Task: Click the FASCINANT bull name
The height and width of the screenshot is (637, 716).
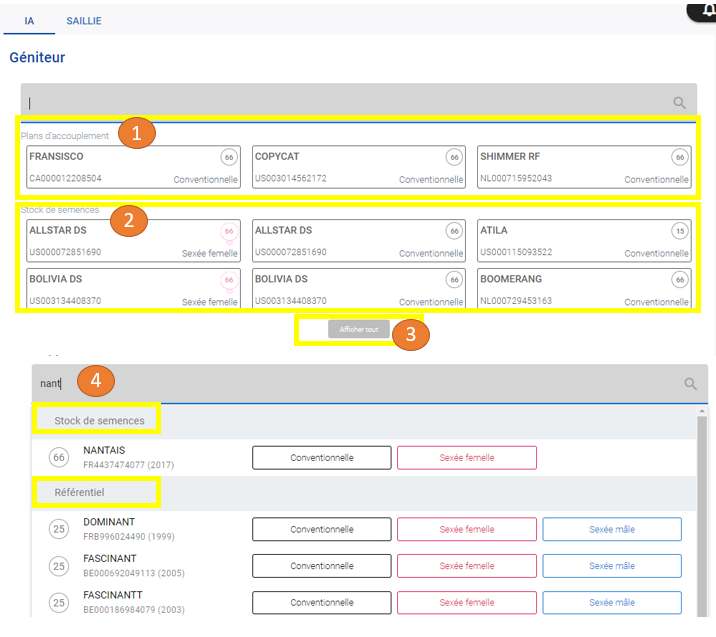Action: [x=110, y=558]
